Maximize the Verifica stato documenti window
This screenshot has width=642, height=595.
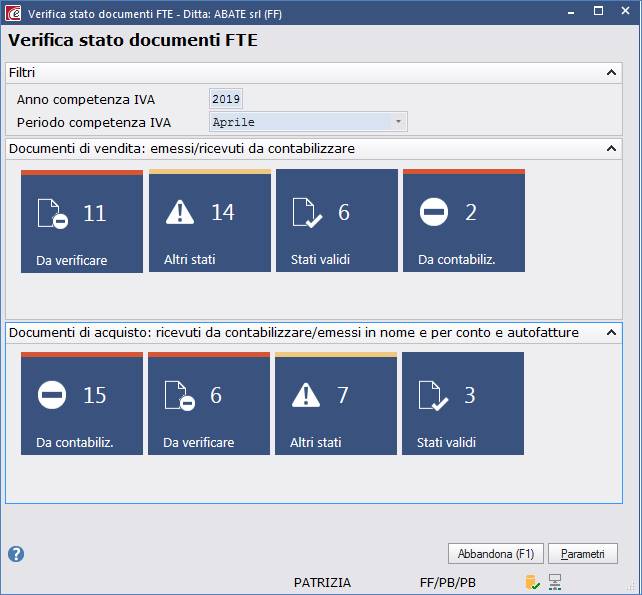point(598,11)
